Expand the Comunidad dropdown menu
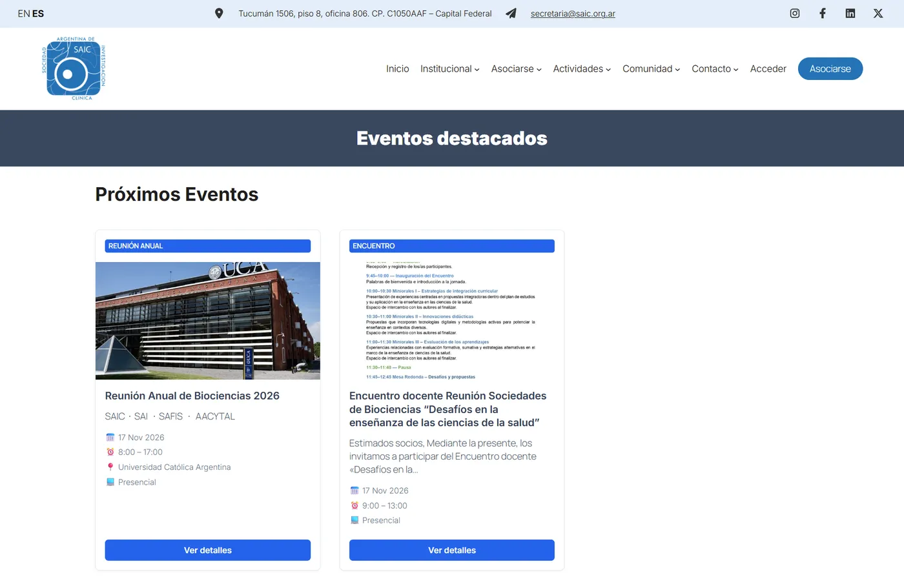The width and height of the screenshot is (904, 588). 651,69
